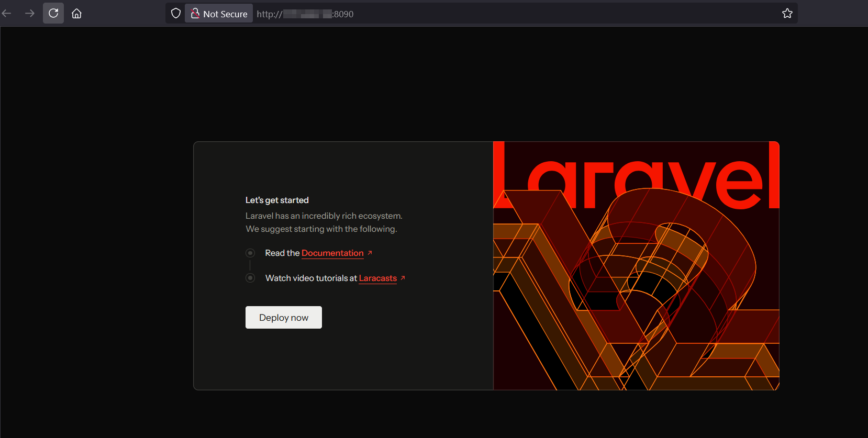Click the Let's get started heading
This screenshot has width=868, height=438.
click(x=277, y=200)
